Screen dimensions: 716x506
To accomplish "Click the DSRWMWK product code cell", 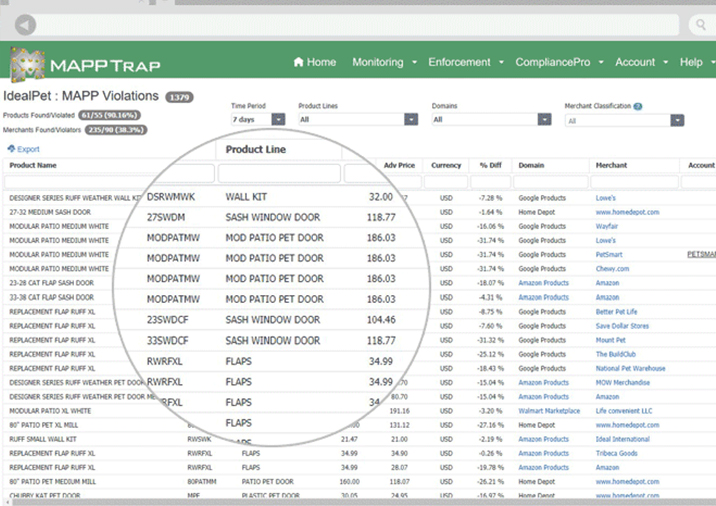I will point(171,197).
